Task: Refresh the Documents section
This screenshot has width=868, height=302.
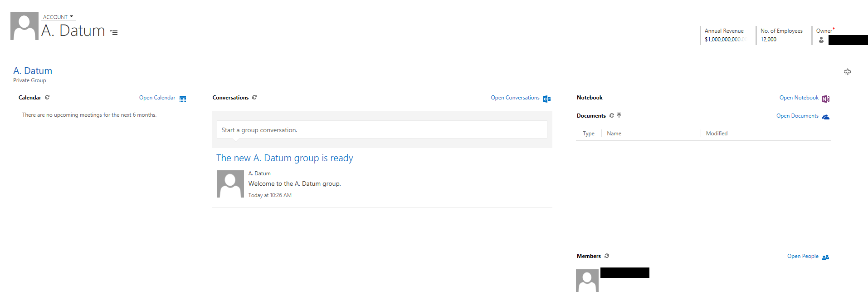Action: [x=612, y=115]
